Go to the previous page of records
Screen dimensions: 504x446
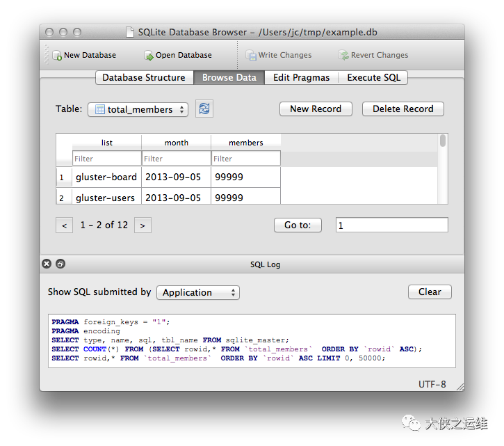click(x=64, y=225)
